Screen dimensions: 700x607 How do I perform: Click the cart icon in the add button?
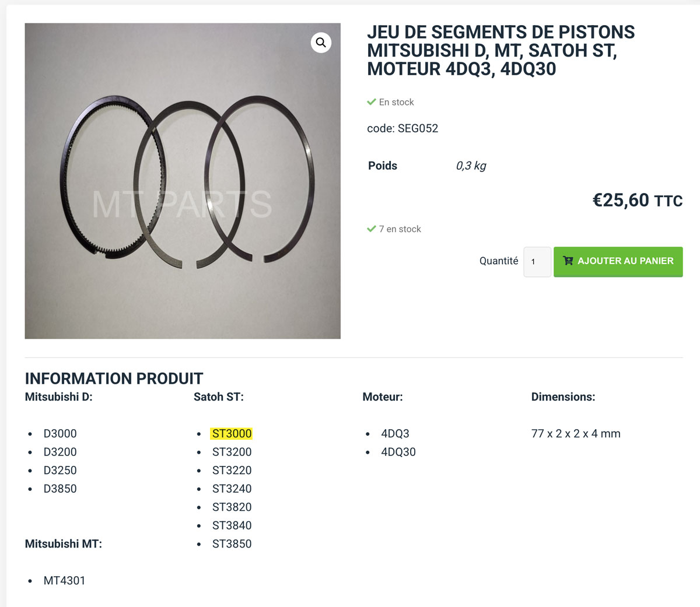[568, 261]
